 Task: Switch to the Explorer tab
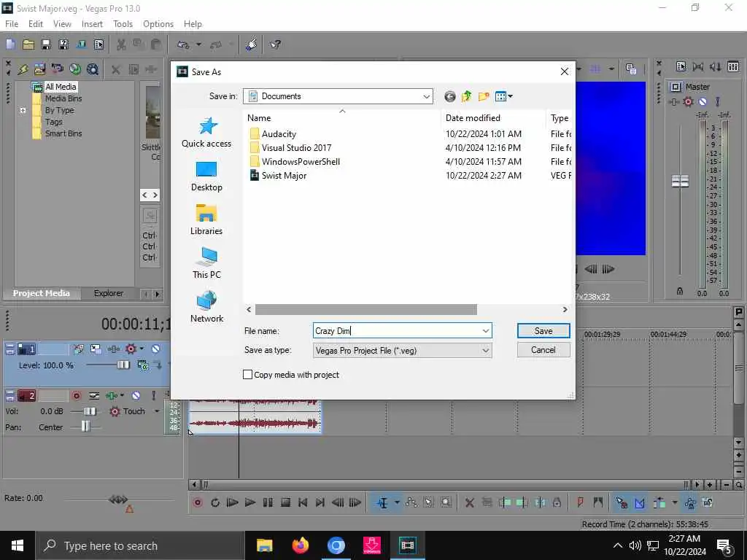[109, 293]
